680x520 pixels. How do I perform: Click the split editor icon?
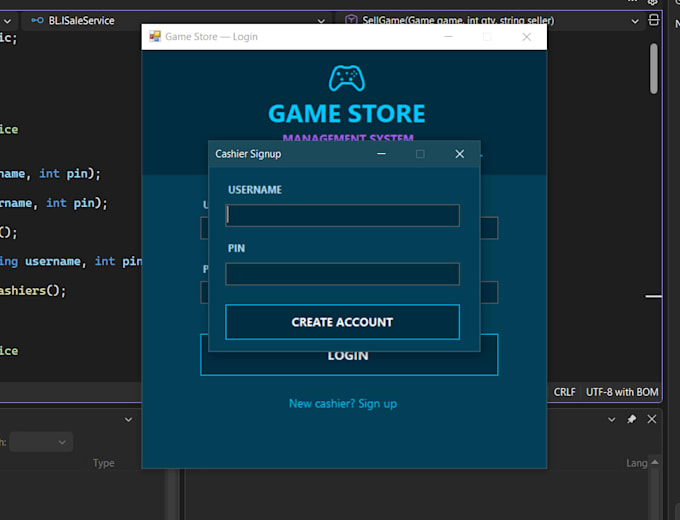(x=654, y=20)
